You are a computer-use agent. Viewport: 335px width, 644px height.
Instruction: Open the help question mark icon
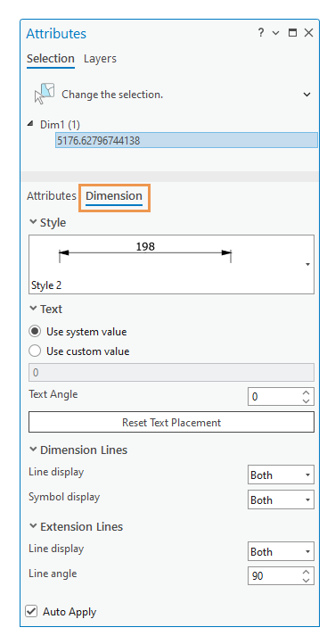[x=261, y=33]
